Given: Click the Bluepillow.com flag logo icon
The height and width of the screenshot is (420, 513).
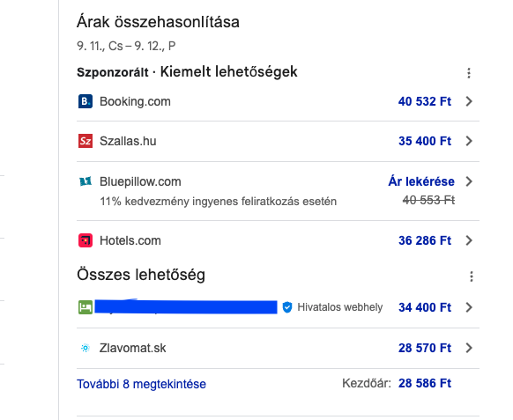Looking at the screenshot, I should pos(85,181).
